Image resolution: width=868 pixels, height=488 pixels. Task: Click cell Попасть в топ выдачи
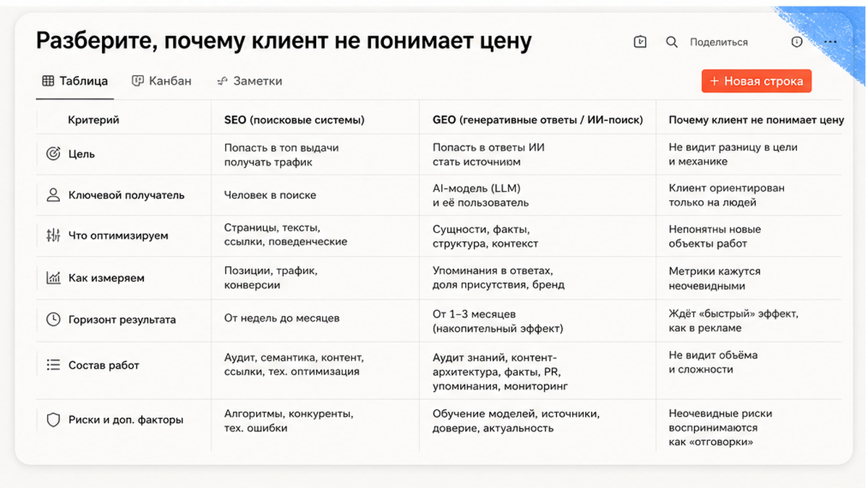(281, 155)
